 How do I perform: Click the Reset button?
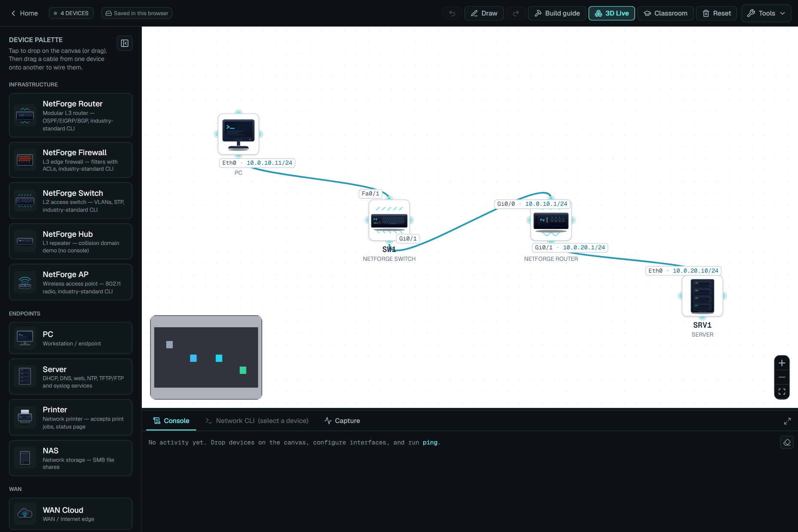click(716, 13)
